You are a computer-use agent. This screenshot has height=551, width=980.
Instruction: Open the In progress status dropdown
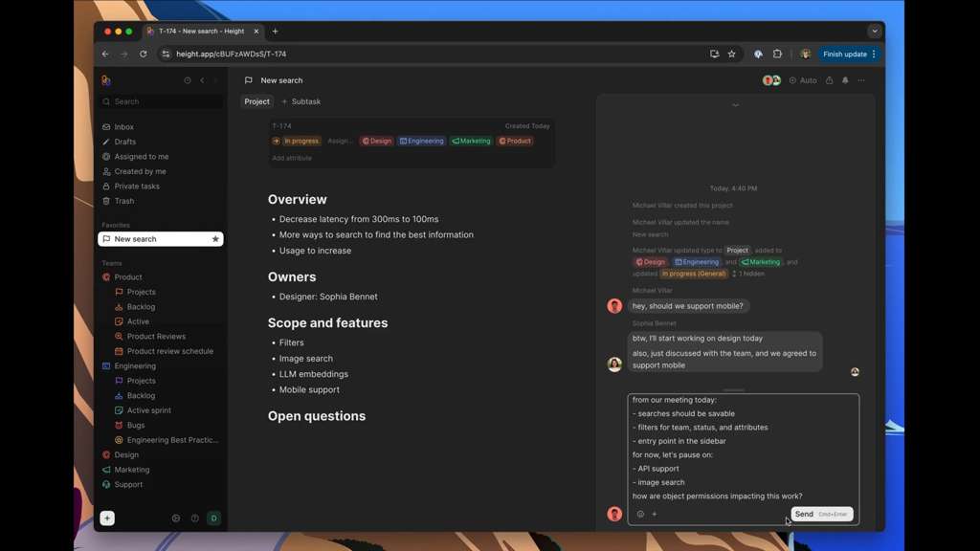click(297, 141)
